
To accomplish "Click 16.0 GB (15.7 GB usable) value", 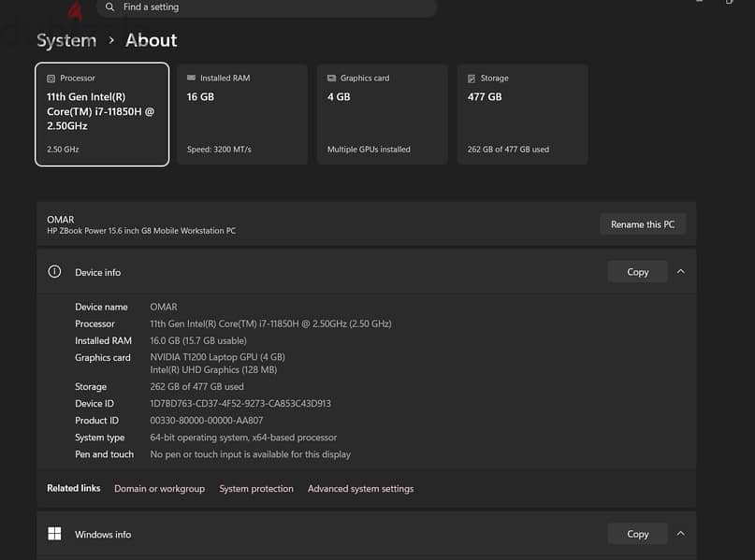I will point(198,340).
